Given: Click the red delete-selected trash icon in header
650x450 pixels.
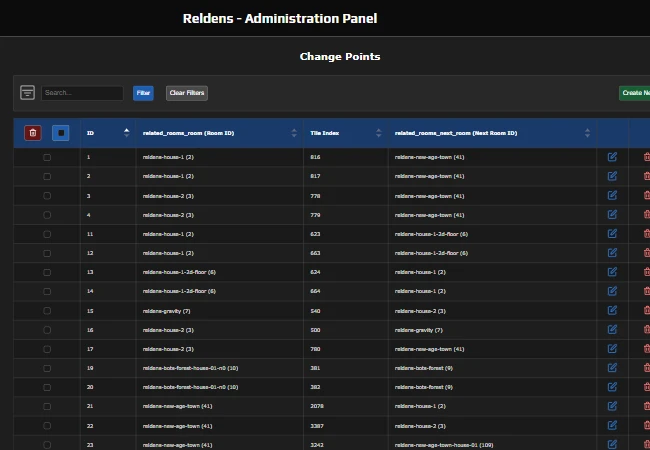Looking at the screenshot, I should click(33, 133).
